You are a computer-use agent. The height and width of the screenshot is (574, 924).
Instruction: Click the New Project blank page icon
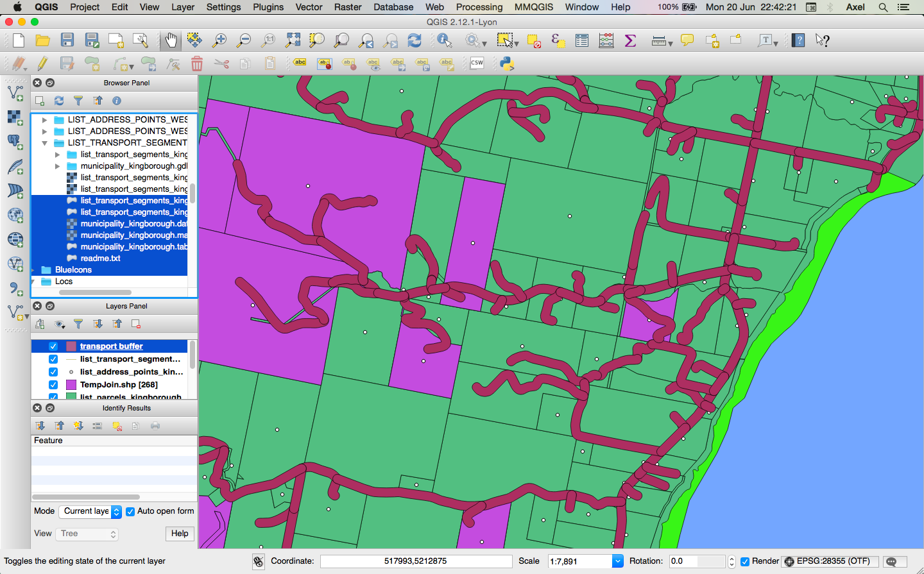click(x=18, y=40)
